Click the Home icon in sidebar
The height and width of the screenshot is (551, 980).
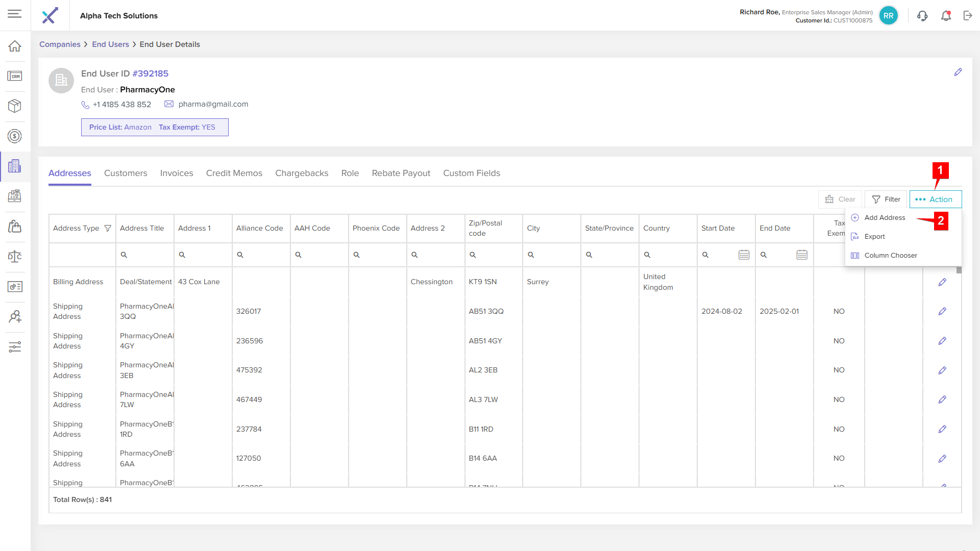15,46
